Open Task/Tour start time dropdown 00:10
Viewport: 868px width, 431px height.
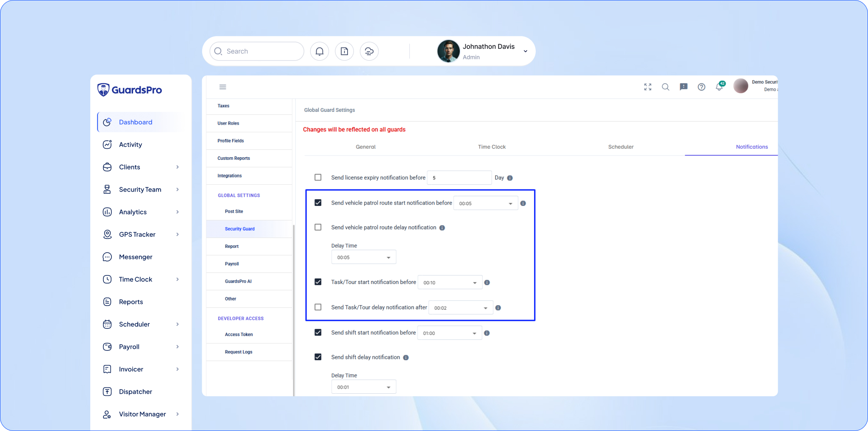450,283
